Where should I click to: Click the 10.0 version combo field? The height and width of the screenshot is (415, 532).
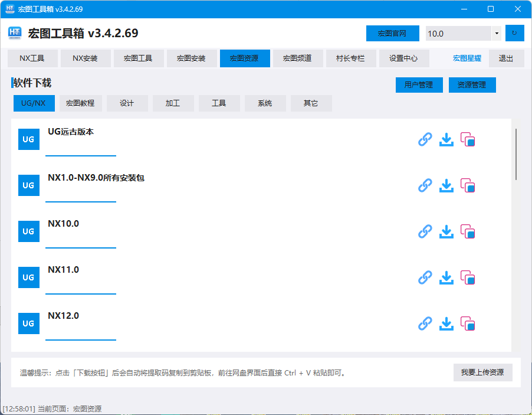pos(458,33)
